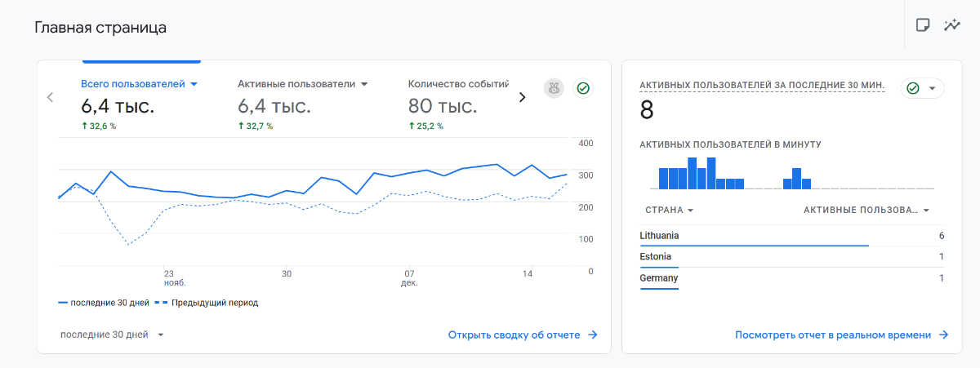
Task: Click the gray medal badge icon
Action: point(555,88)
